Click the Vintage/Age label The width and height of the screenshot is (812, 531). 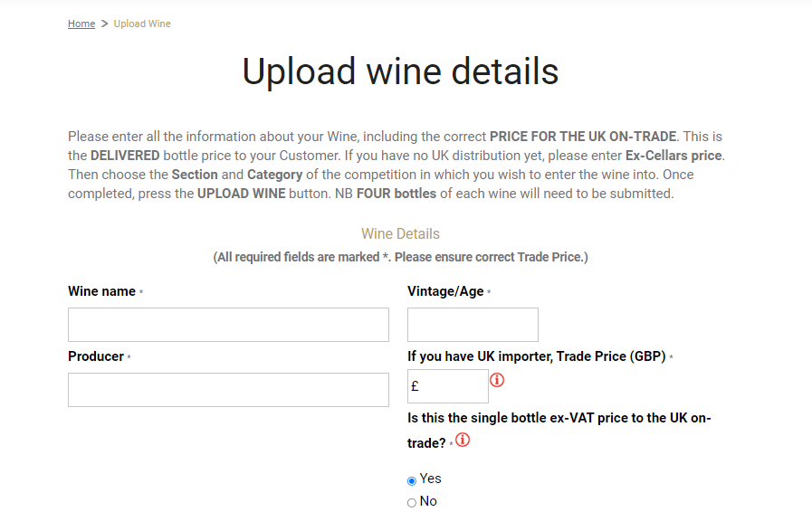coord(445,291)
